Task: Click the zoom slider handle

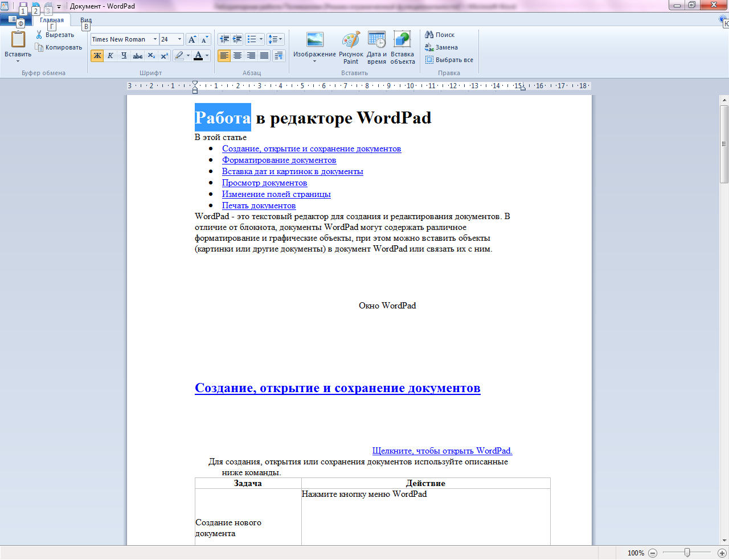Action: 687,553
